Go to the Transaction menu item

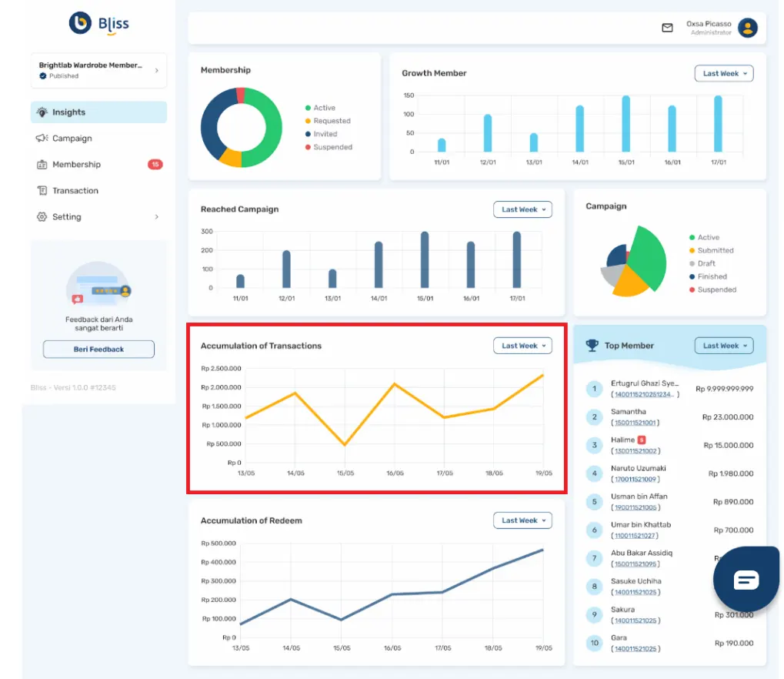(x=75, y=191)
